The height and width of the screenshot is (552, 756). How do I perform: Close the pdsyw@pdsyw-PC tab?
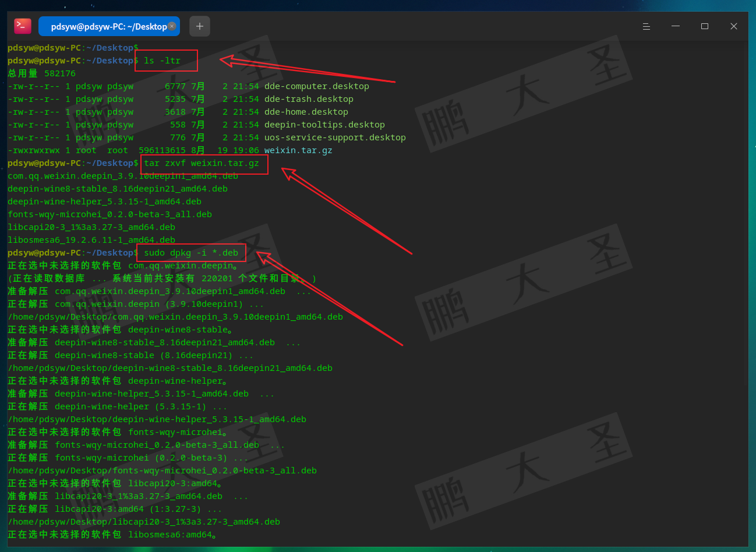click(172, 26)
